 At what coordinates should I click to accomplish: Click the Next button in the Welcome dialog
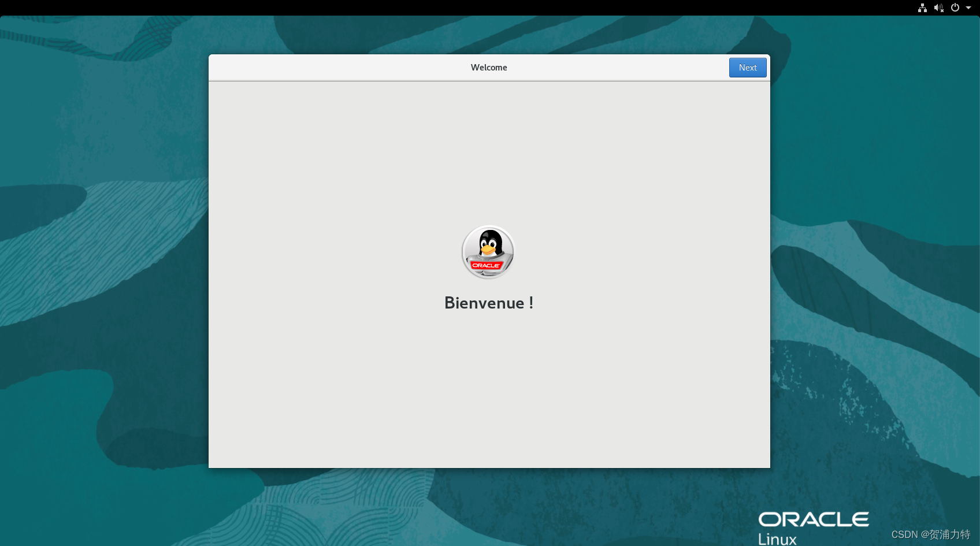[x=748, y=68]
